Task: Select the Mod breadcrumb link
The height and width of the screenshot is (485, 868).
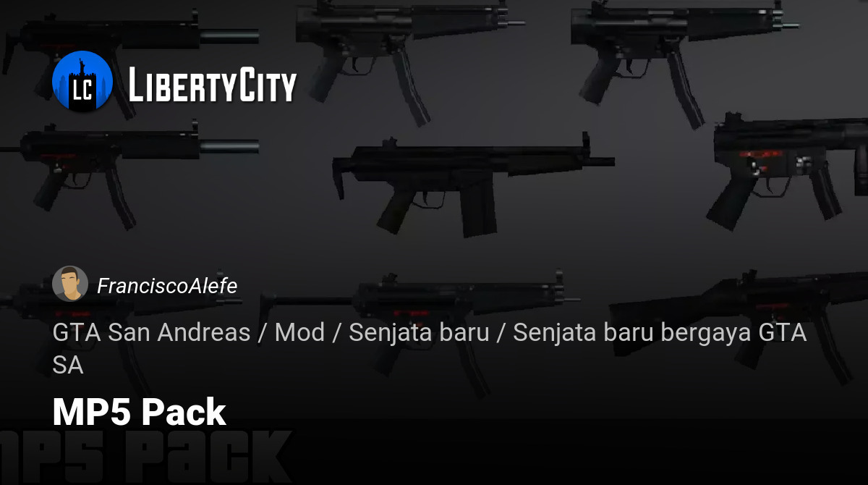Action: click(299, 333)
